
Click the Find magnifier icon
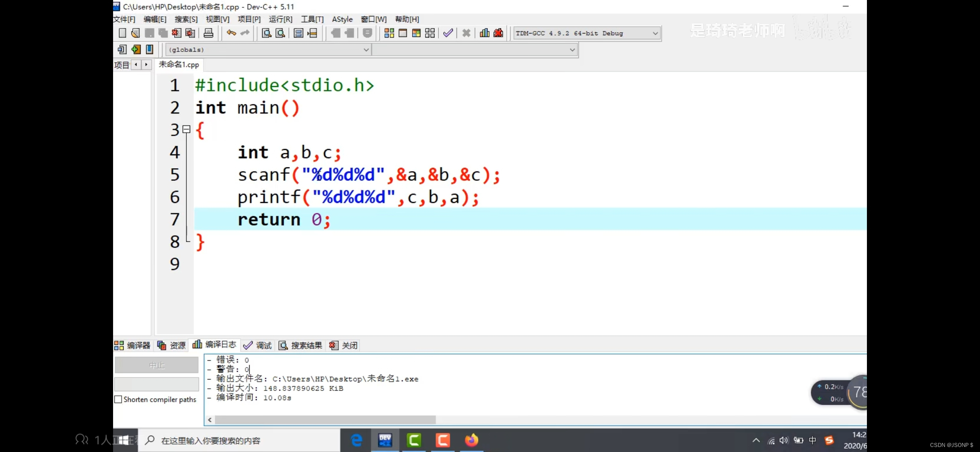pos(266,33)
